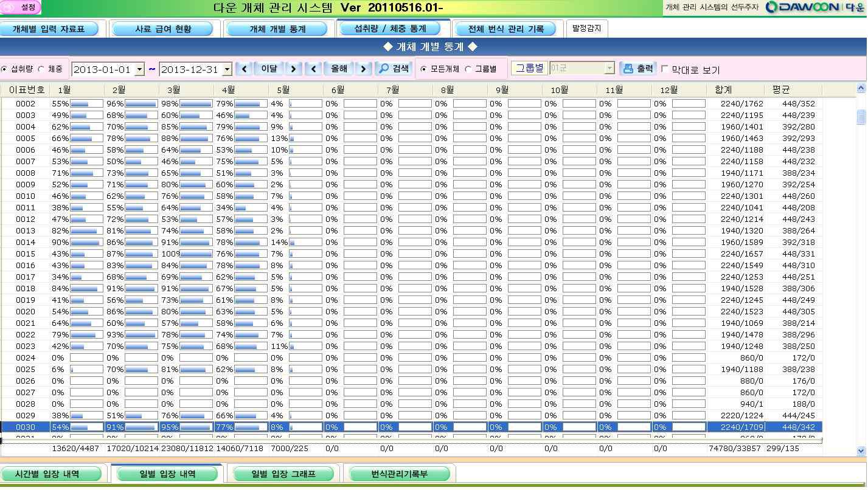Open the 시간별 입장 내역 tab
This screenshot has width=868, height=490.
(50, 474)
